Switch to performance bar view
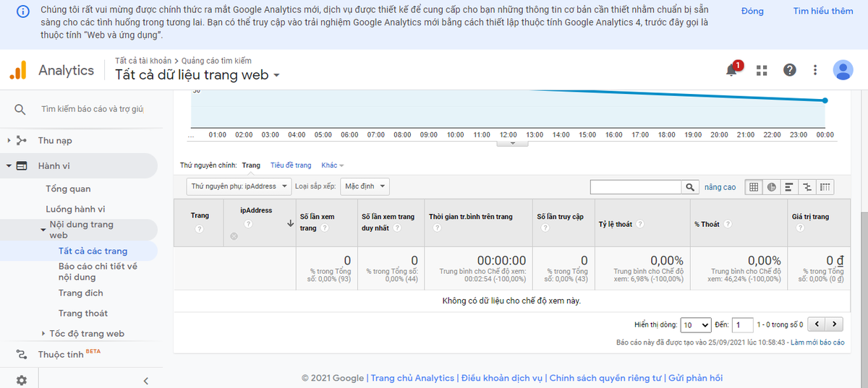This screenshot has width=868, height=388. (789, 186)
